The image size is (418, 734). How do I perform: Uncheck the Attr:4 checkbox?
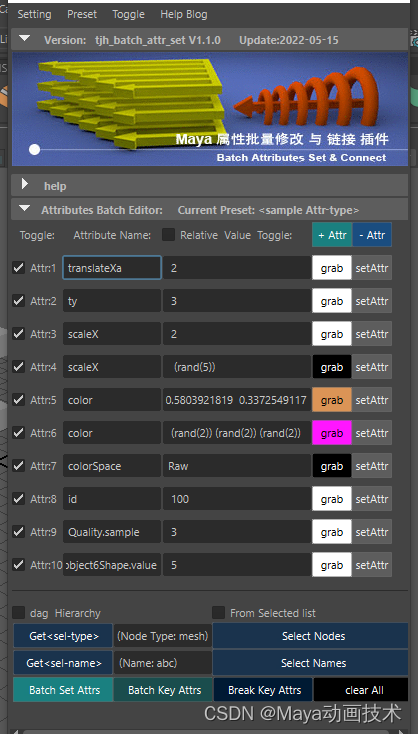18,367
